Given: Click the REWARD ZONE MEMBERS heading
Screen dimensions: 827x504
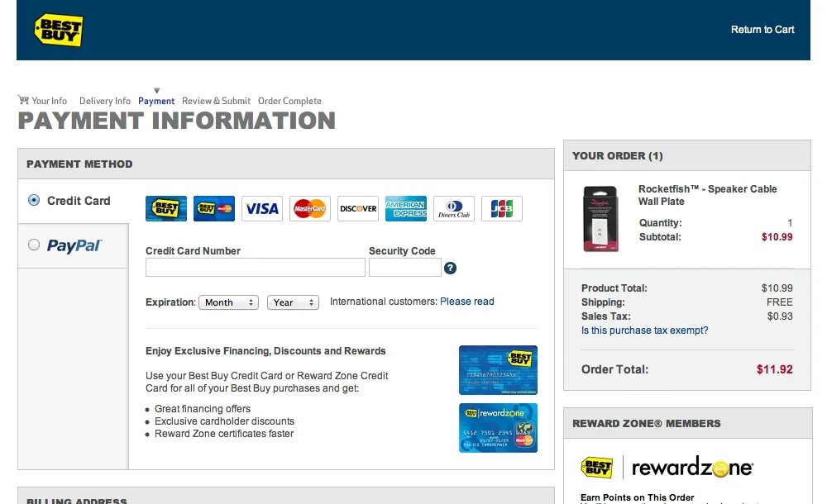Looking at the screenshot, I should 646,423.
